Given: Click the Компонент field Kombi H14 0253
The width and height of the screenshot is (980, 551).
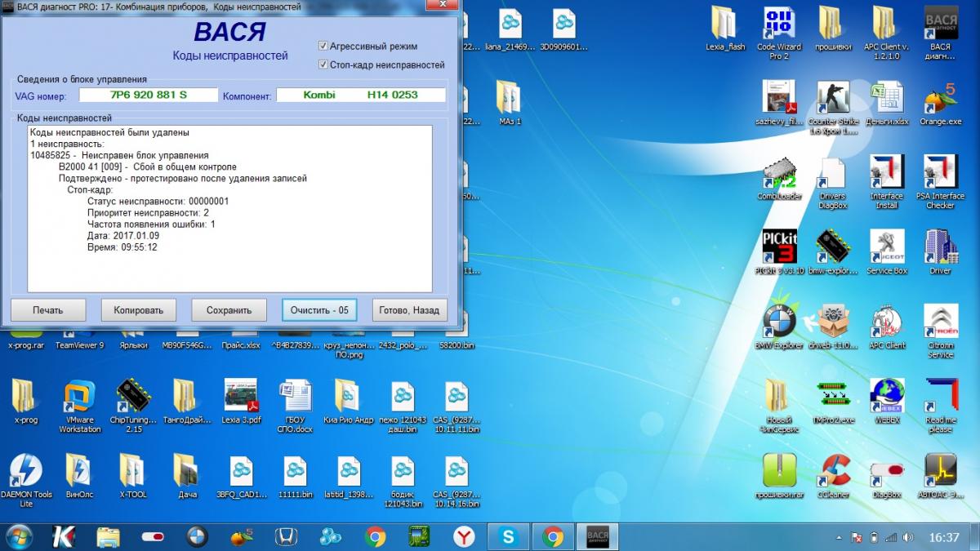Looking at the screenshot, I should [361, 96].
